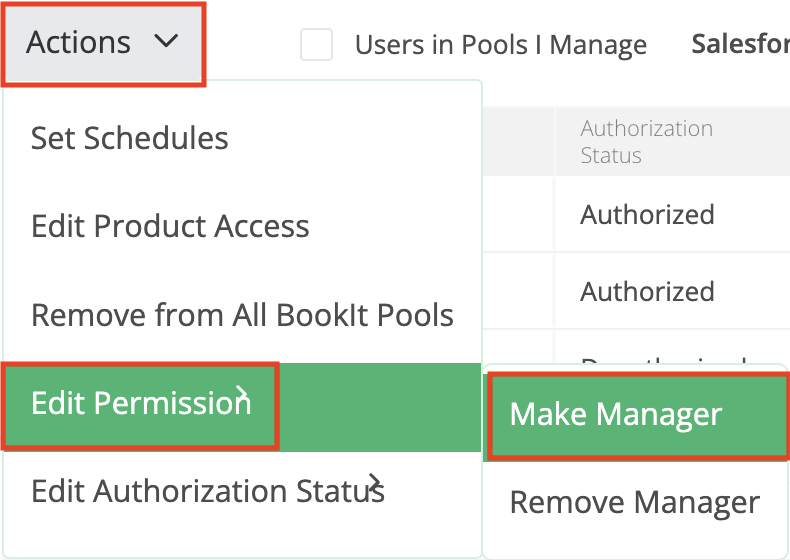
Task: Click the Users in Pools I Manage label
Action: tap(500, 45)
